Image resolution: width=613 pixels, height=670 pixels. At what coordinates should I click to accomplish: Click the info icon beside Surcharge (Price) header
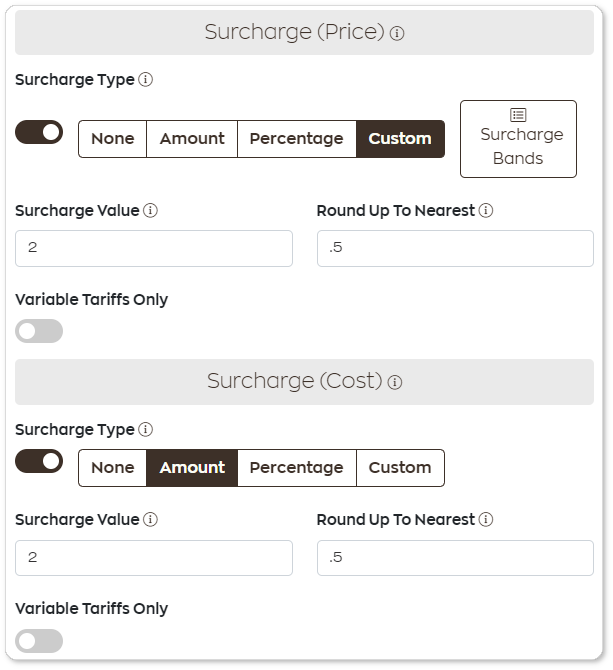[397, 33]
